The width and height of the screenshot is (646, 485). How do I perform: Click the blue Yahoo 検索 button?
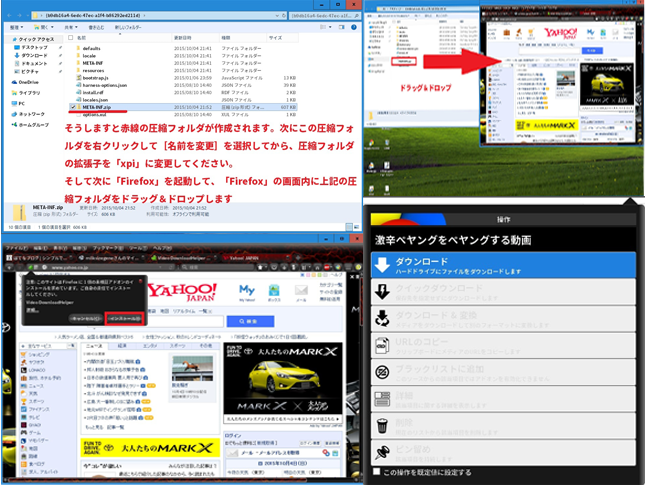(x=250, y=321)
